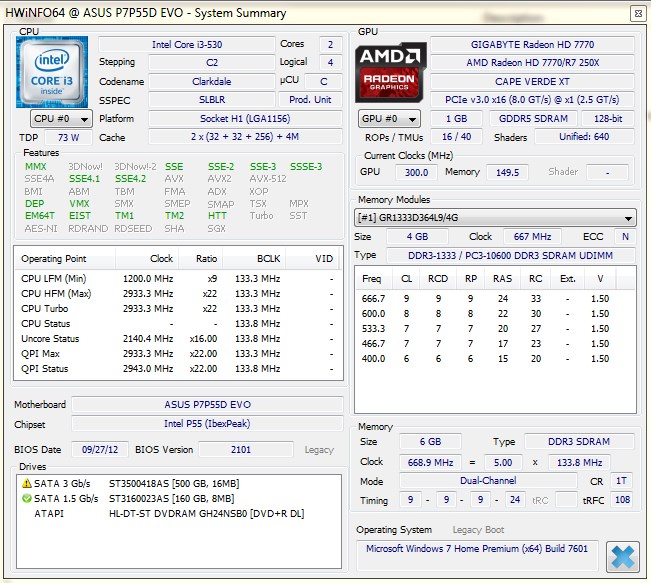The image size is (651, 583).
Task: Click the BIOS date 09/27/12 field
Action: coord(100,449)
